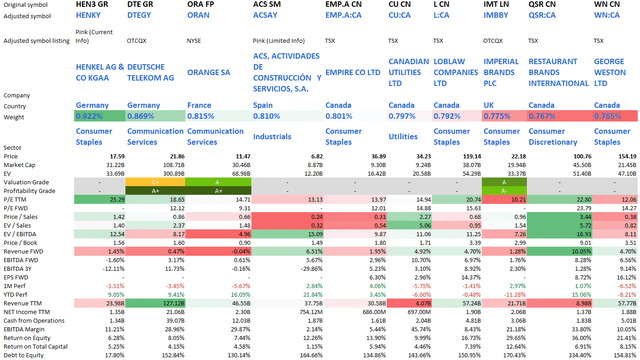This screenshot has height=360, width=640.
Task: Click the France country cell
Action: point(199,105)
